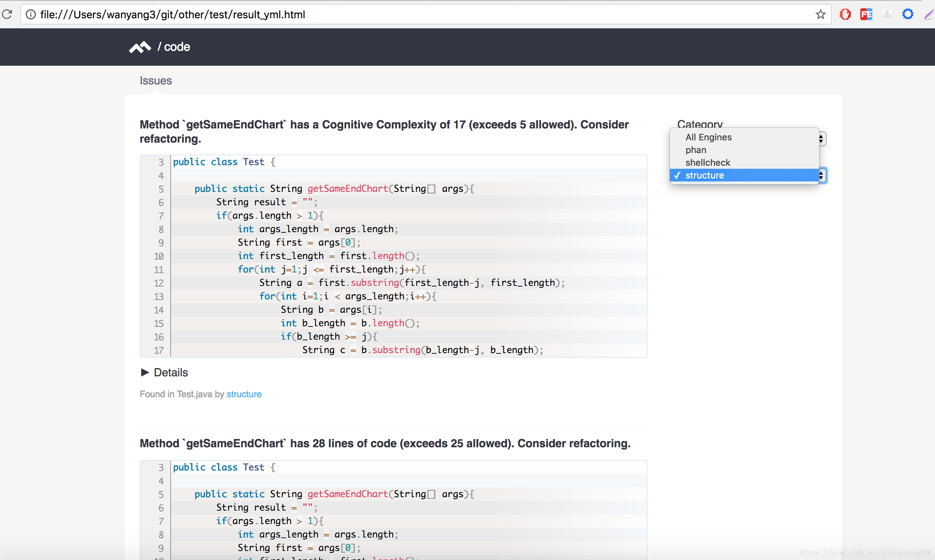Expand the Details disclosure triangle
The width and height of the screenshot is (935, 560).
click(x=145, y=373)
